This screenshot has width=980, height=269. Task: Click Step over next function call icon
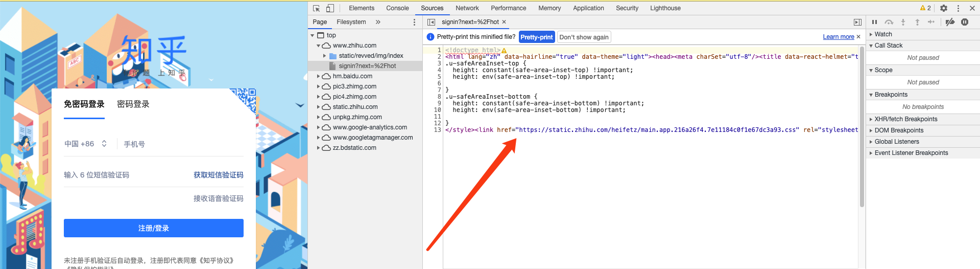click(x=889, y=22)
